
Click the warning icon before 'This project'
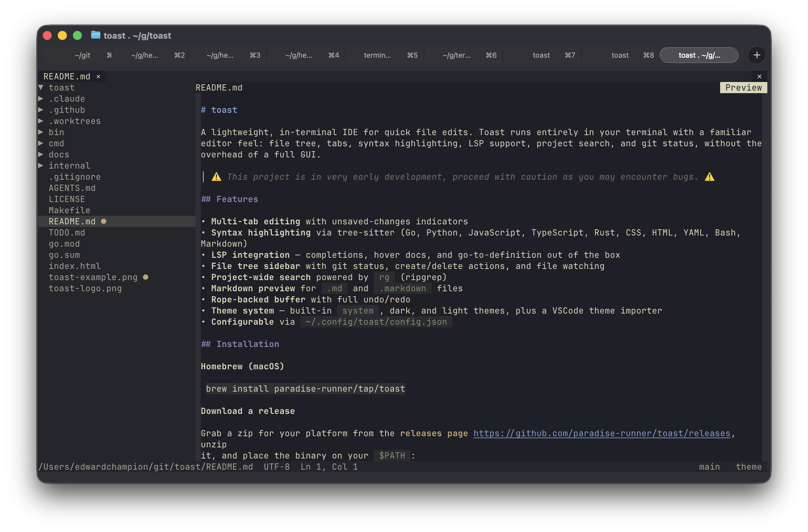tap(216, 177)
